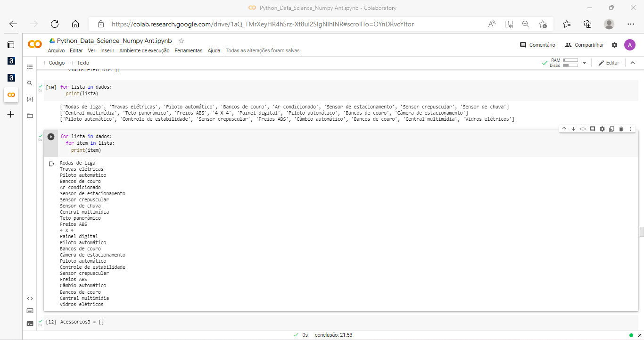Click the Compartilhar button
644x340 pixels.
[584, 45]
